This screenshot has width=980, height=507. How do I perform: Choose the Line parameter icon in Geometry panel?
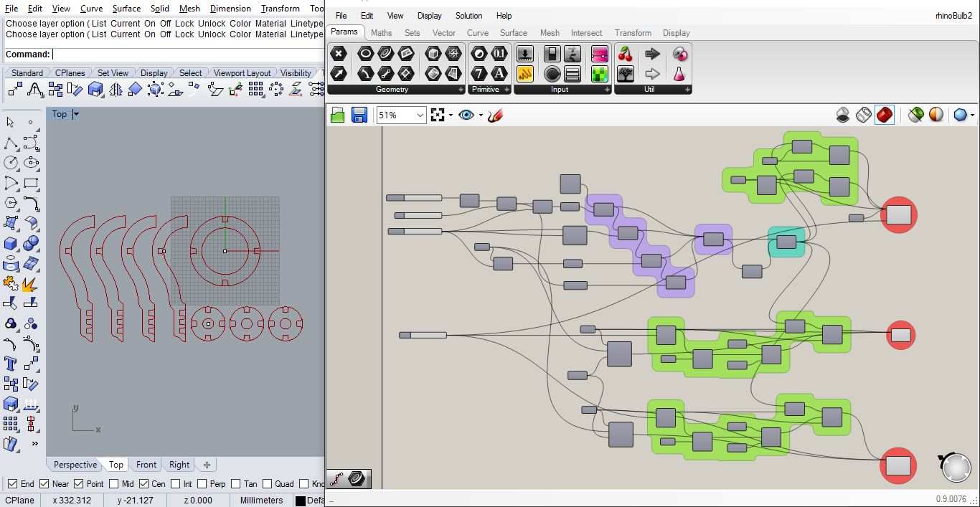(x=386, y=73)
